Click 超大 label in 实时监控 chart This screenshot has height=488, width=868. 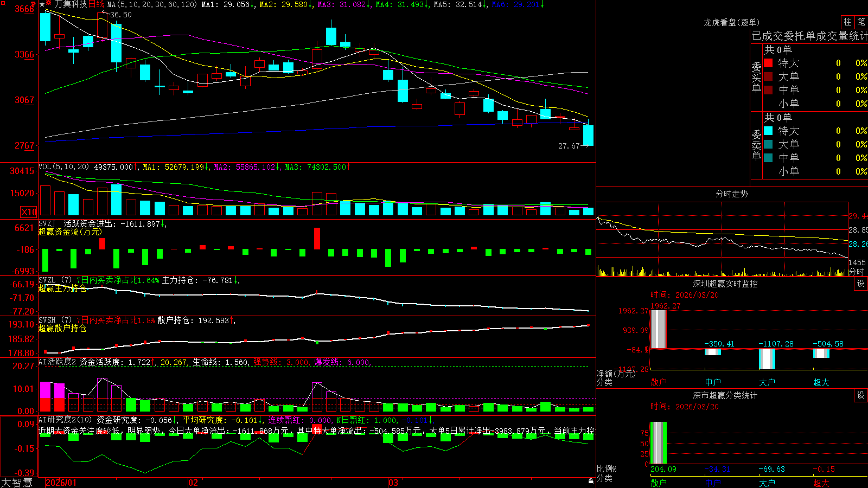pos(821,382)
